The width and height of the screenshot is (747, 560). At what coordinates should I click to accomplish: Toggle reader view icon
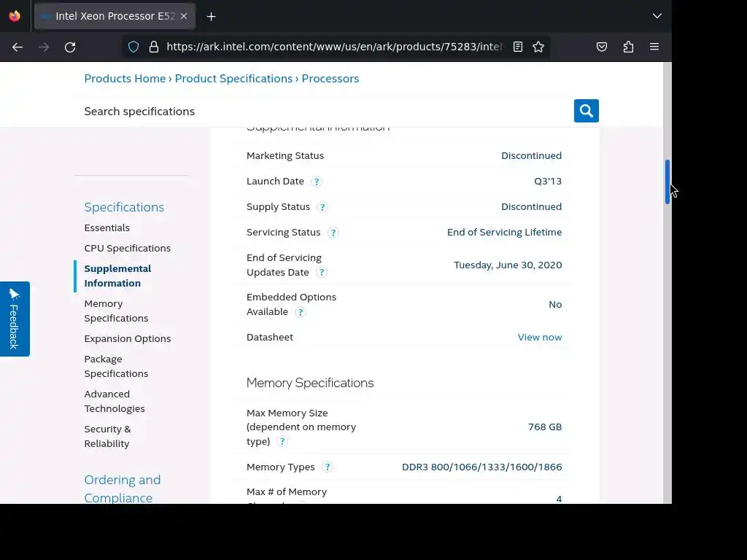click(x=518, y=47)
